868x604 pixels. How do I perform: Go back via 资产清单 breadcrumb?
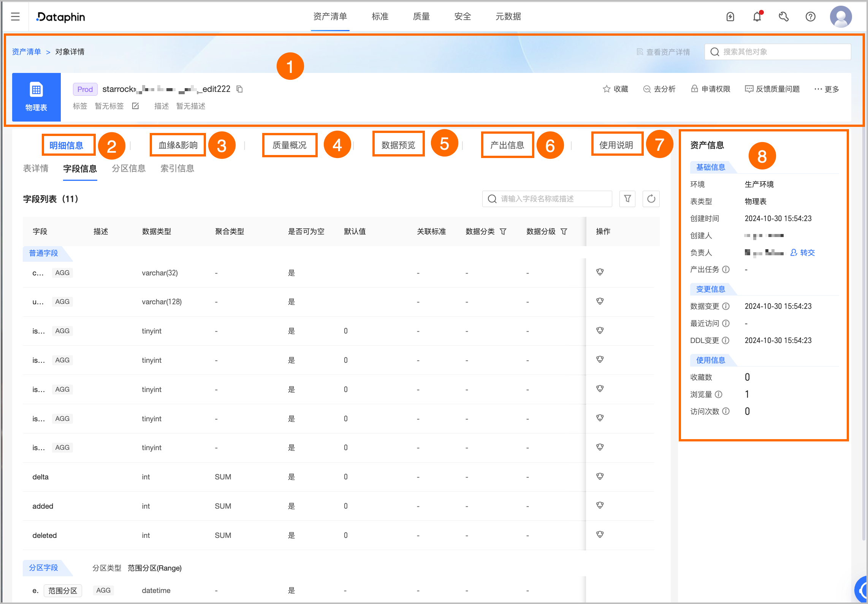coord(26,52)
